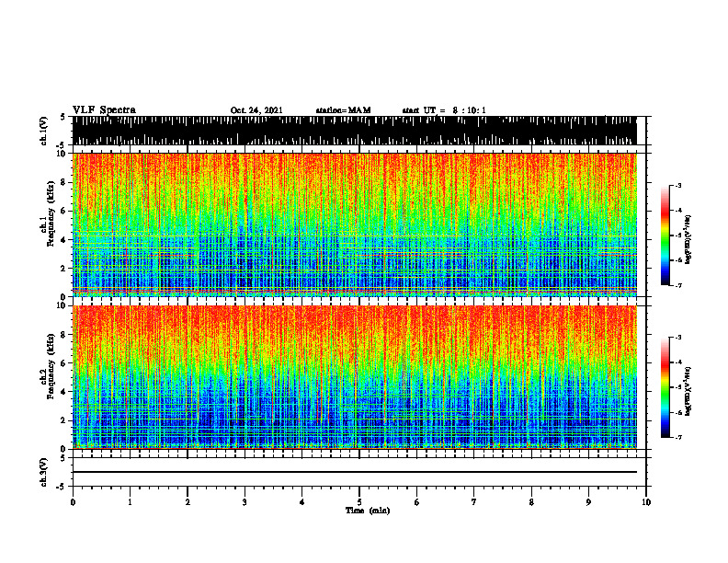728x563 pixels.
Task: Select the "ch.3(V)" axis label
Action: point(44,472)
